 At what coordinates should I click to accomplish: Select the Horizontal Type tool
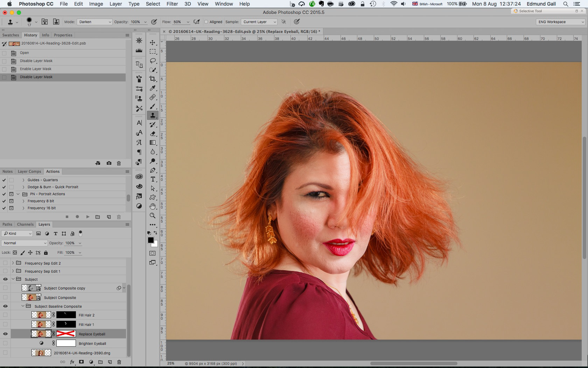[x=153, y=179]
